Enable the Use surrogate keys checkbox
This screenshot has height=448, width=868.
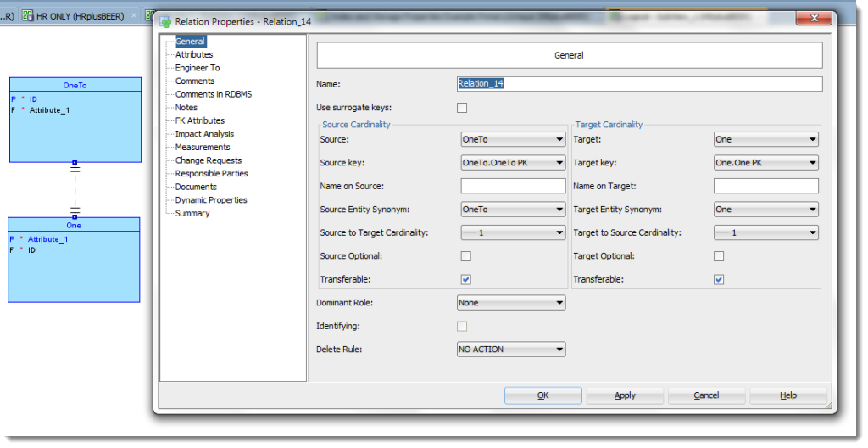[x=462, y=108]
